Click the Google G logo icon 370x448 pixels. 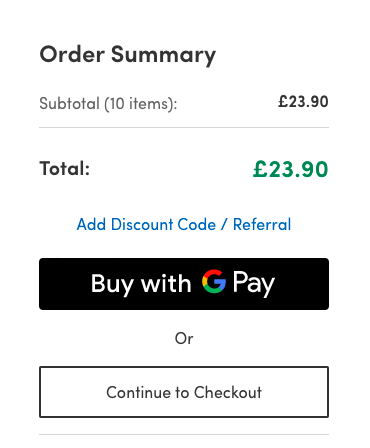[214, 281]
